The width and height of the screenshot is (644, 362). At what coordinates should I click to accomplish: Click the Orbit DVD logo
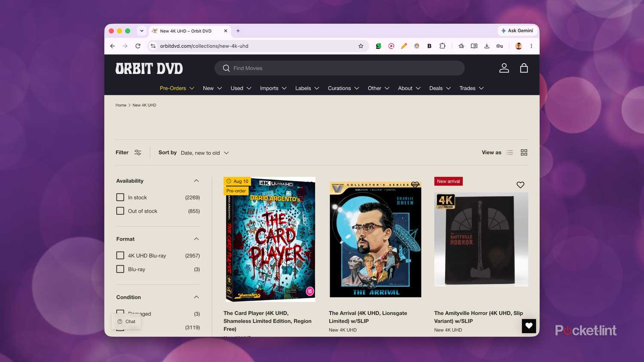(149, 69)
